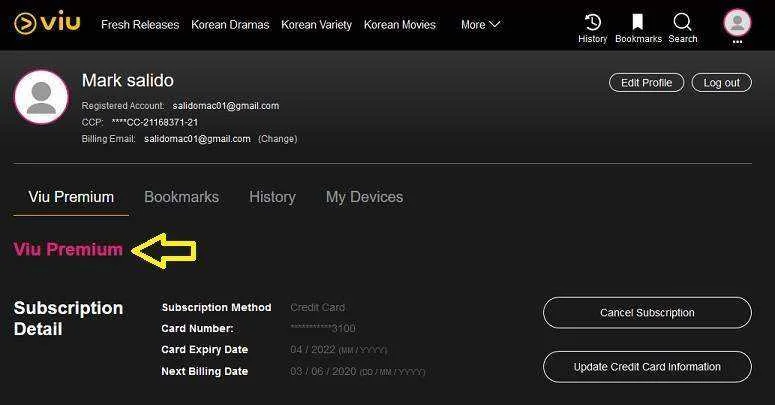This screenshot has width=775, height=405.
Task: Go to Fresh Releases
Action: [x=140, y=25]
